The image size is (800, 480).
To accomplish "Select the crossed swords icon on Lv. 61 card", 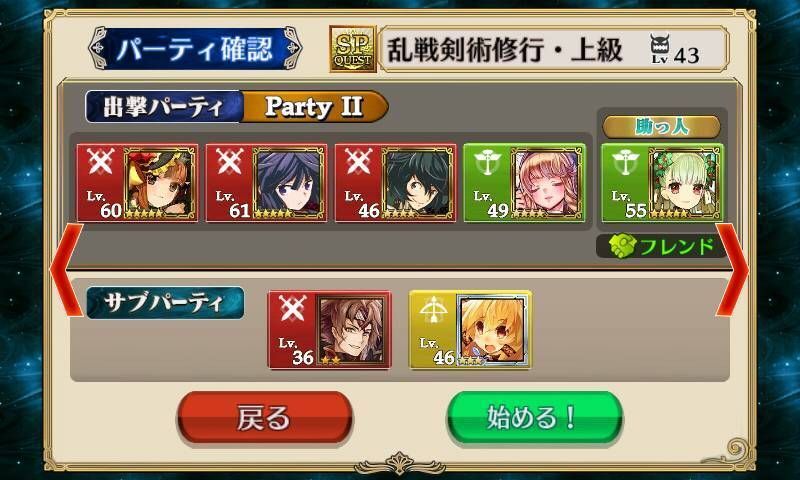I will [230, 162].
